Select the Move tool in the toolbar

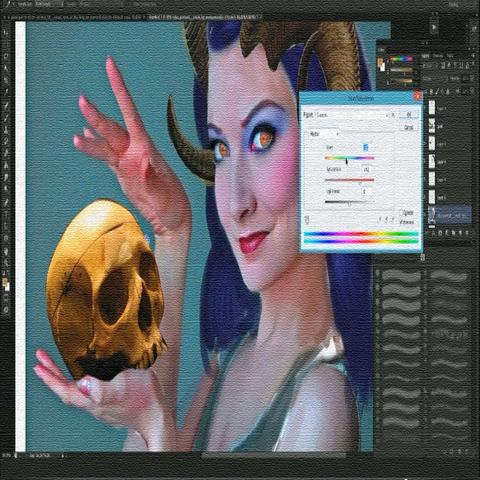pyautogui.click(x=6, y=32)
